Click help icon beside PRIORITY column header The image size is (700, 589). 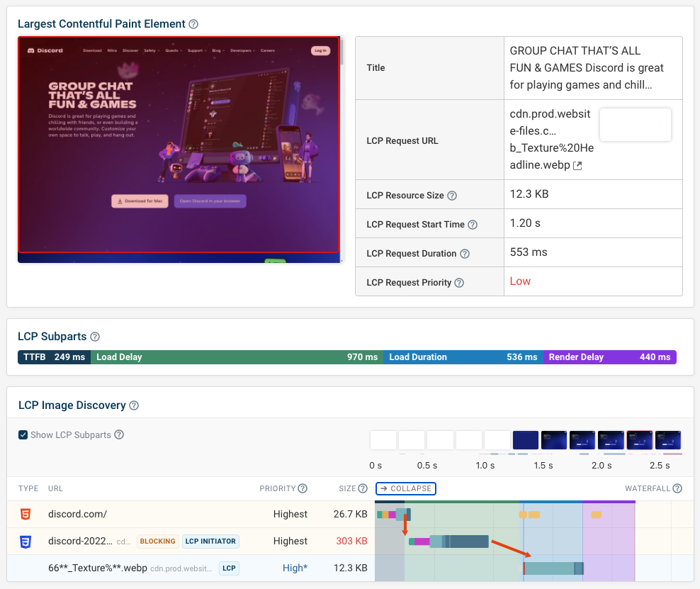pos(303,488)
